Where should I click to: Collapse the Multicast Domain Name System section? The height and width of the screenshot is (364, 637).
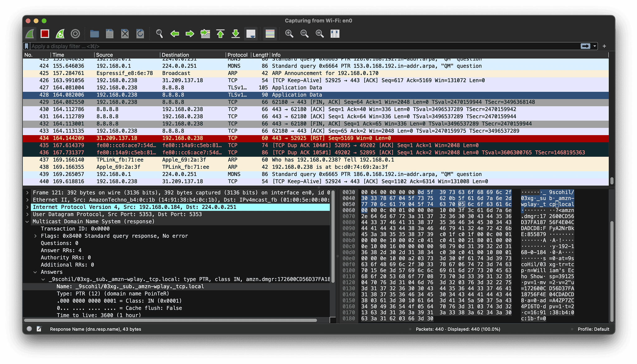[28, 221]
